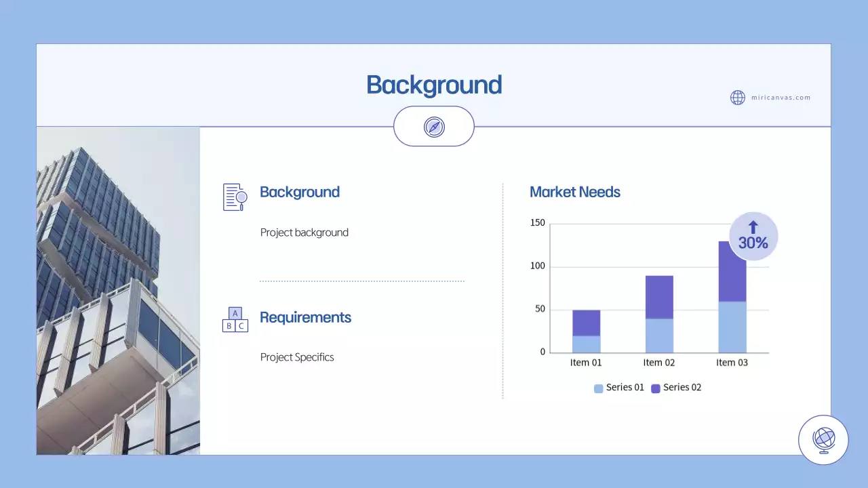
Task: Select the globe-on-stand icon at bottom right
Action: coord(823,439)
